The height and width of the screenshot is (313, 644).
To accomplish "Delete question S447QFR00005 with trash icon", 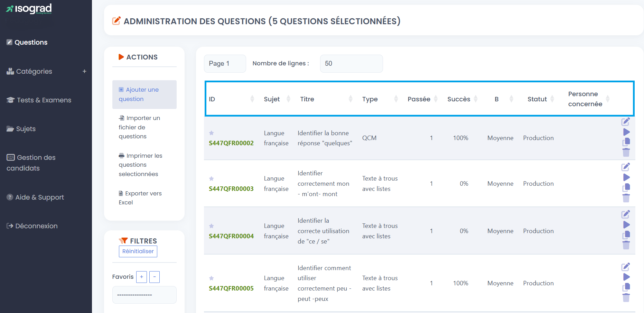I will point(626,298).
